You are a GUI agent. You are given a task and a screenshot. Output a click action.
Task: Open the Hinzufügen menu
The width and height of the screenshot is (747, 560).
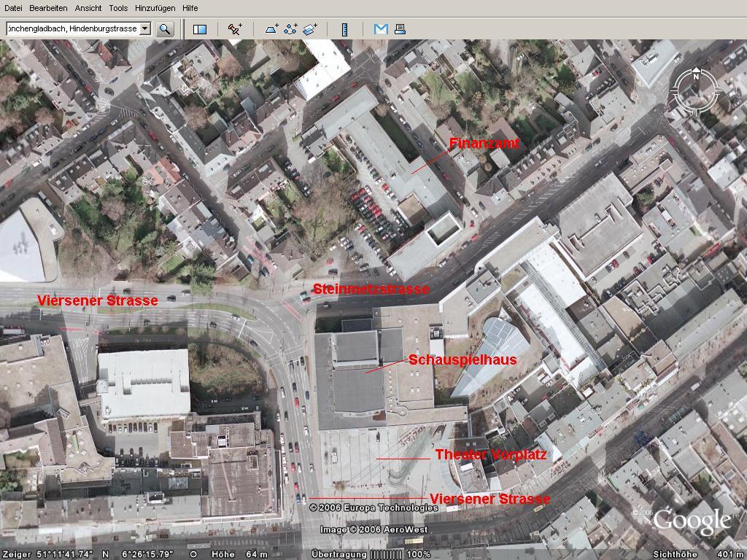[x=155, y=8]
